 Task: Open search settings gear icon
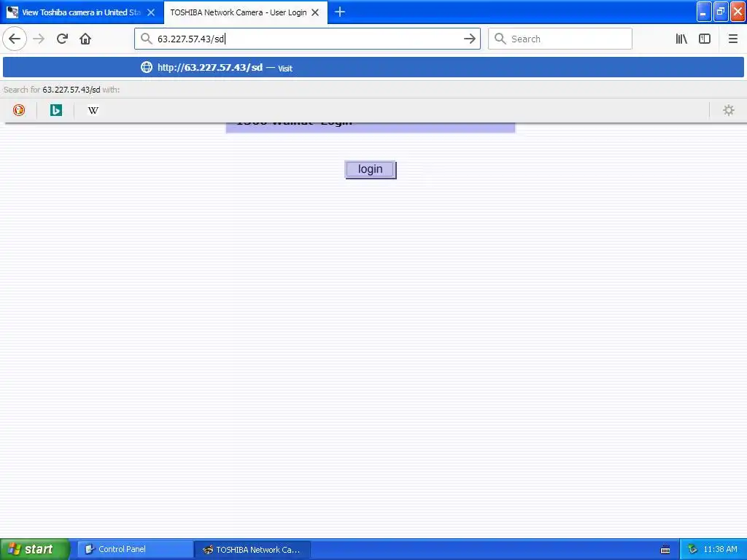click(x=729, y=111)
